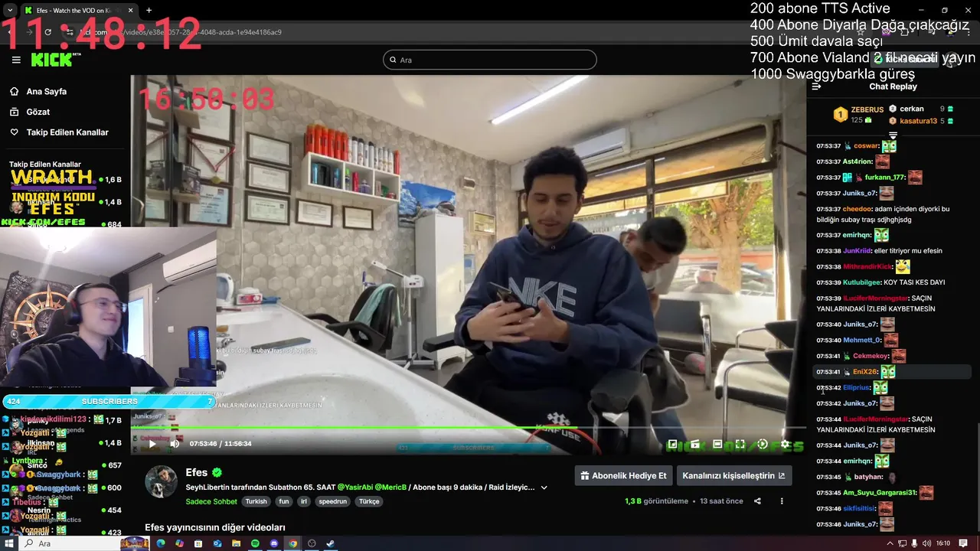Select the speedrun tag
Screen dimensions: 980x551
coord(333,501)
